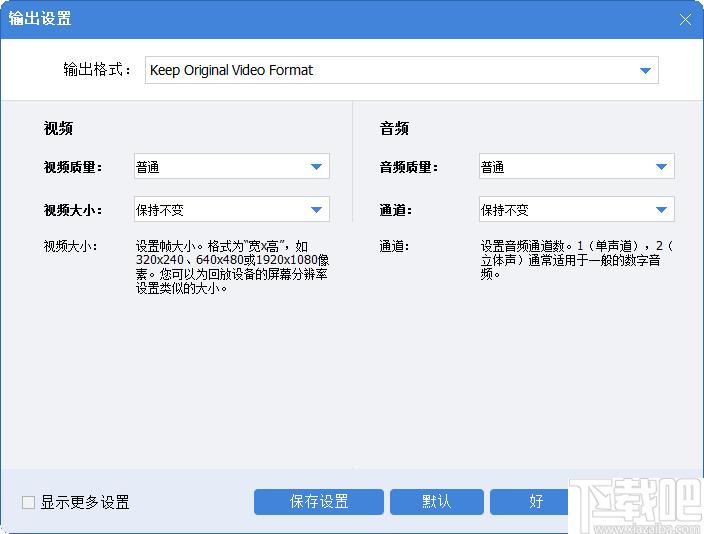The image size is (704, 534).
Task: Open the 视频大小 field showing 保持不变
Action: pyautogui.click(x=220, y=210)
